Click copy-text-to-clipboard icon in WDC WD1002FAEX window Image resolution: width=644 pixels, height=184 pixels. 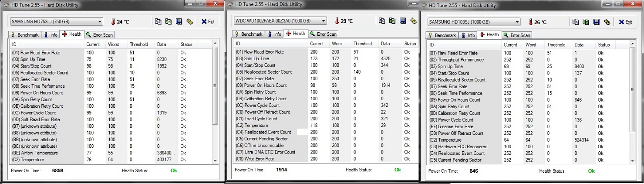[x=382, y=20]
